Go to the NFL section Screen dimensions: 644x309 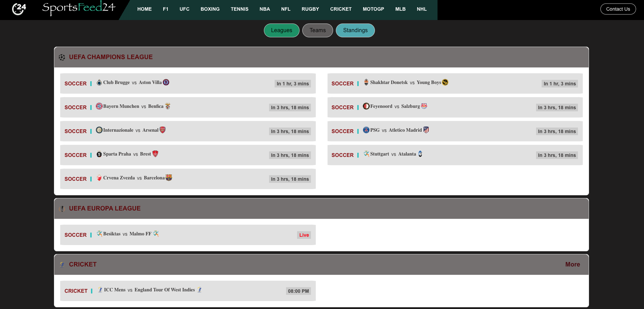[286, 9]
